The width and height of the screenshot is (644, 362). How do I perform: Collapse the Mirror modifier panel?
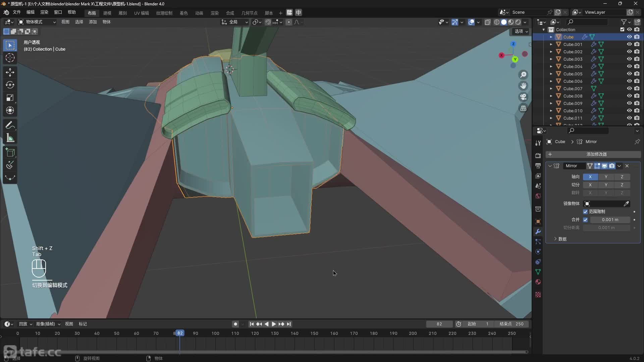pos(550,166)
